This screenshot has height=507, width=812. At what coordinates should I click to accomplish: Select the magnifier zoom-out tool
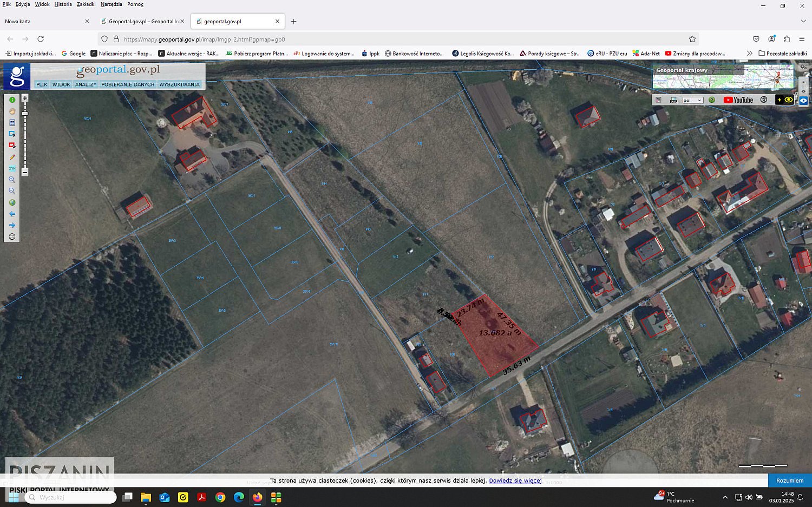[x=12, y=191]
